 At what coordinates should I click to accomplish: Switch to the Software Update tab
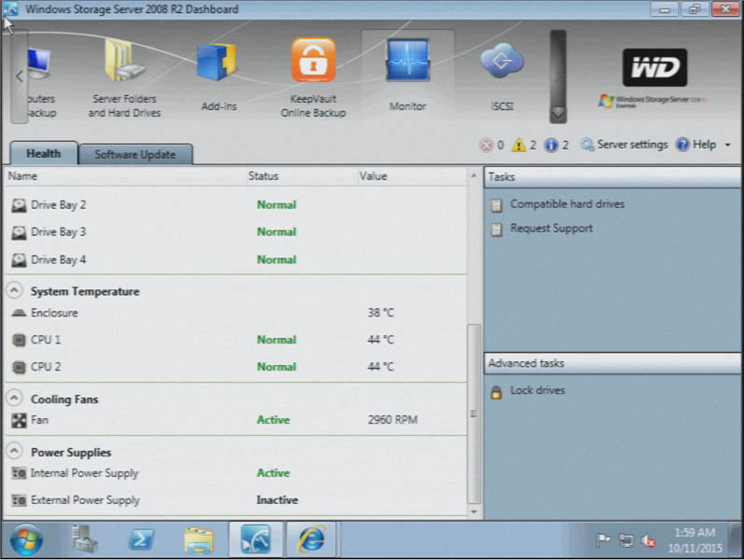135,154
